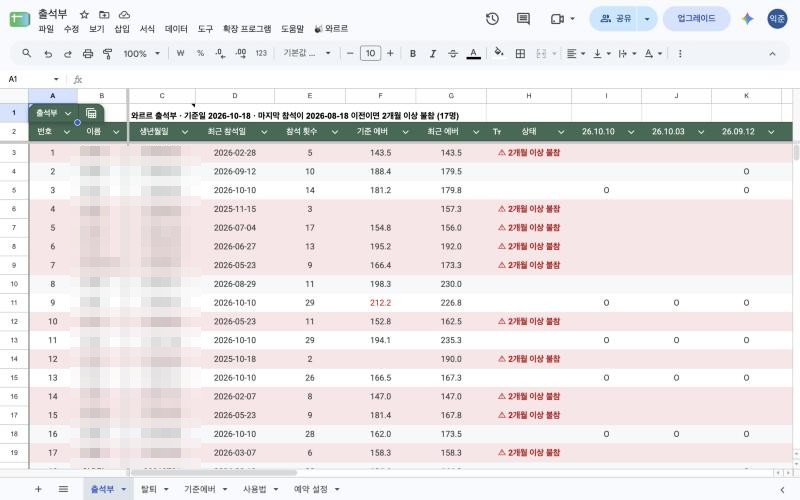Open the borders tool
Viewport: 800px width, 500px height.
pyautogui.click(x=520, y=53)
